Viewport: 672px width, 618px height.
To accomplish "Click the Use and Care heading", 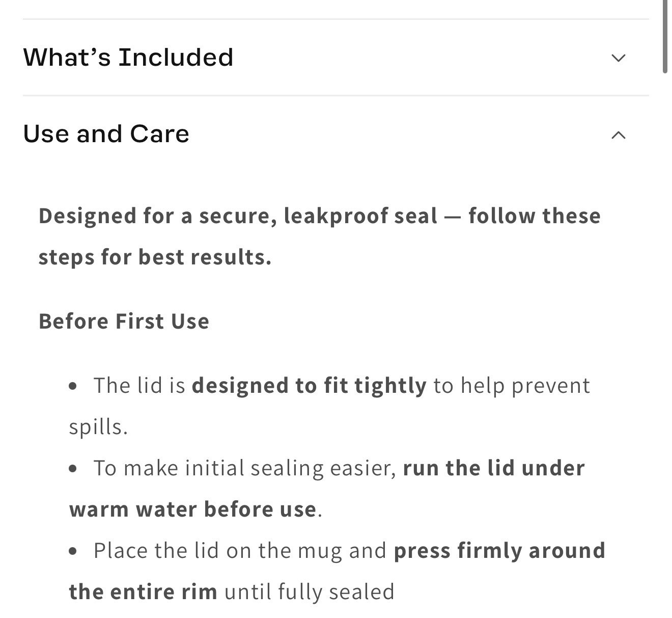I will coord(106,133).
